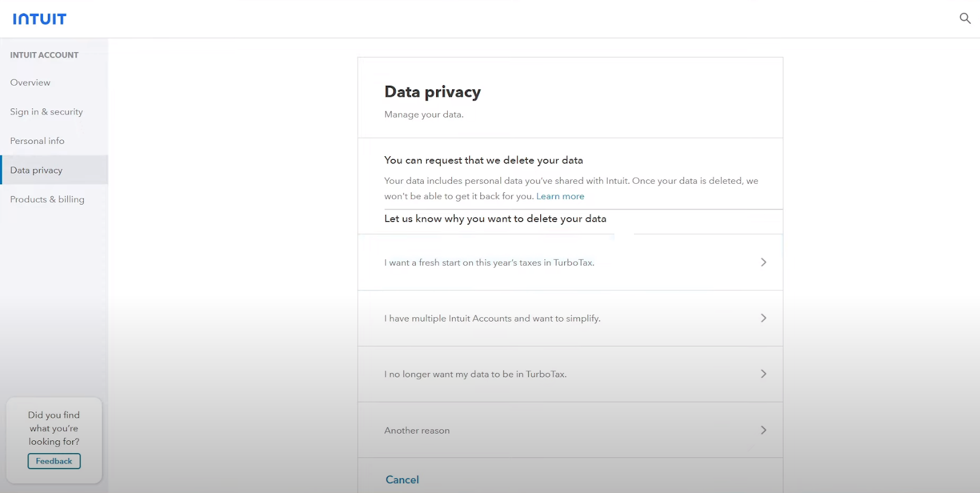980x493 pixels.
Task: Click 'Did you find what you're looking for?' text
Action: pyautogui.click(x=54, y=428)
